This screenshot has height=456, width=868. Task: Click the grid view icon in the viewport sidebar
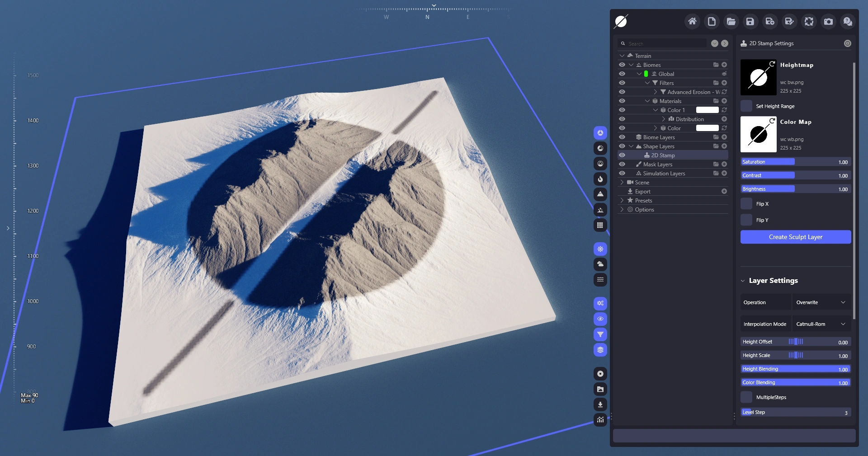(600, 225)
